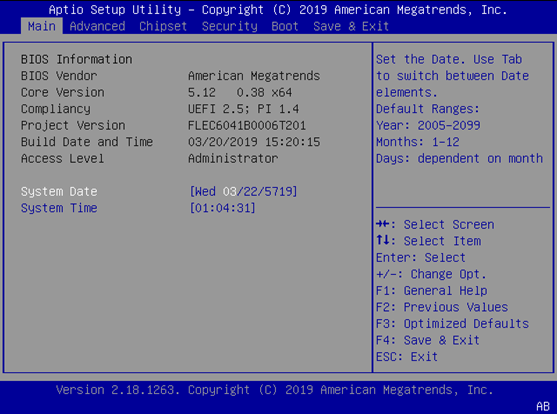Open the Boot tab
This screenshot has height=414, width=557.
[285, 26]
